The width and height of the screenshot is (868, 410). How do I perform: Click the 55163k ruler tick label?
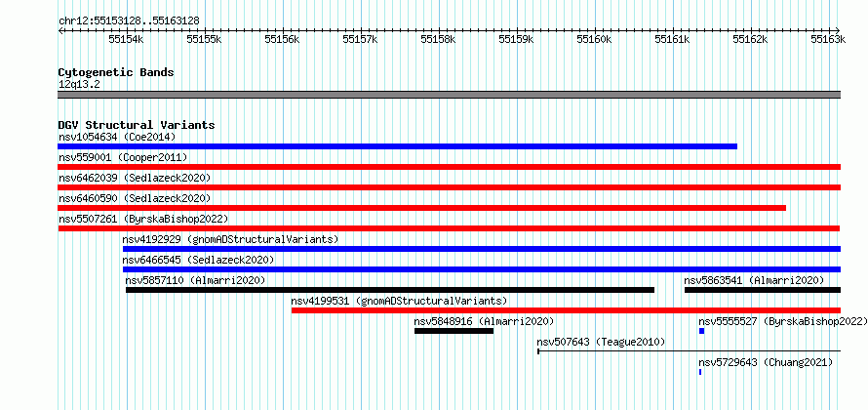tap(829, 40)
